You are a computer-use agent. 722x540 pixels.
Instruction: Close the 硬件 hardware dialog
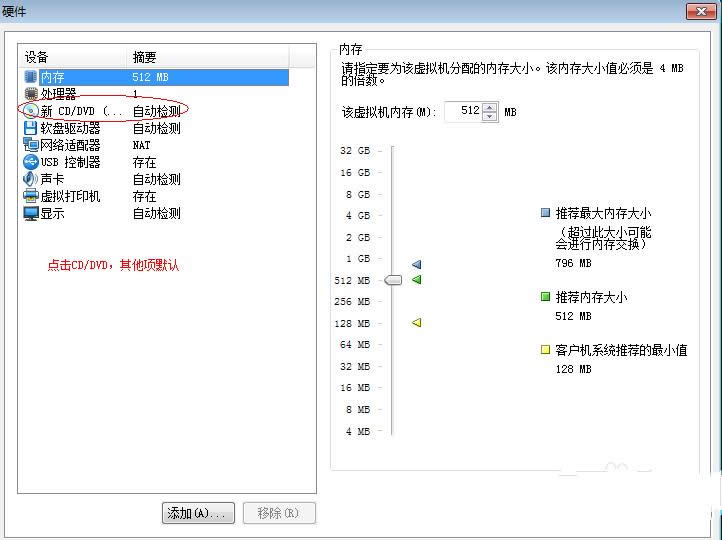(699, 11)
